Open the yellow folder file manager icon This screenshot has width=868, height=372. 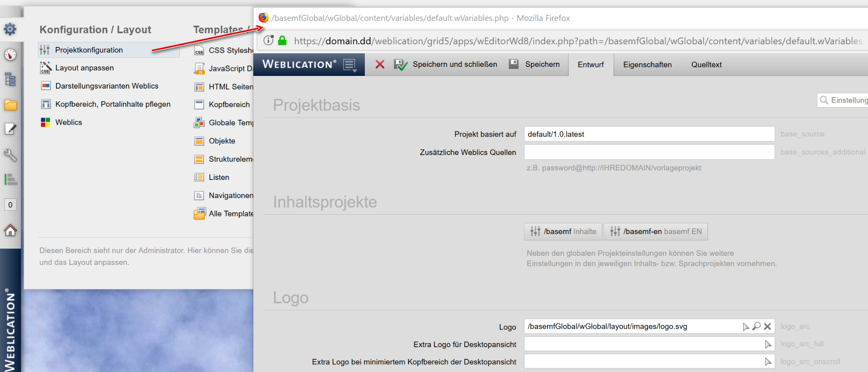[x=10, y=105]
